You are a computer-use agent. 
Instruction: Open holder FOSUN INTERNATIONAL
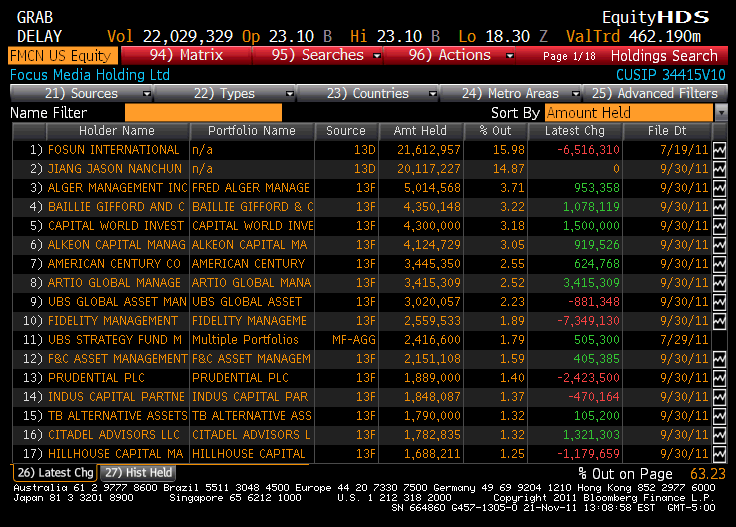[114, 150]
